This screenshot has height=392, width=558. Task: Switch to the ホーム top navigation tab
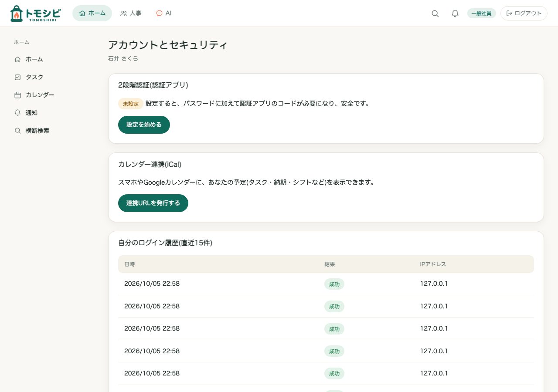[x=92, y=14]
